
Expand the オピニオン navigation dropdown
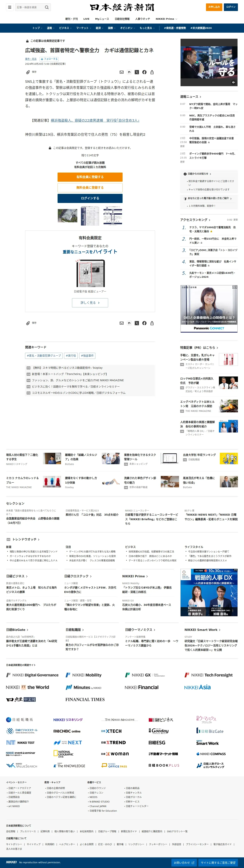(127, 28)
